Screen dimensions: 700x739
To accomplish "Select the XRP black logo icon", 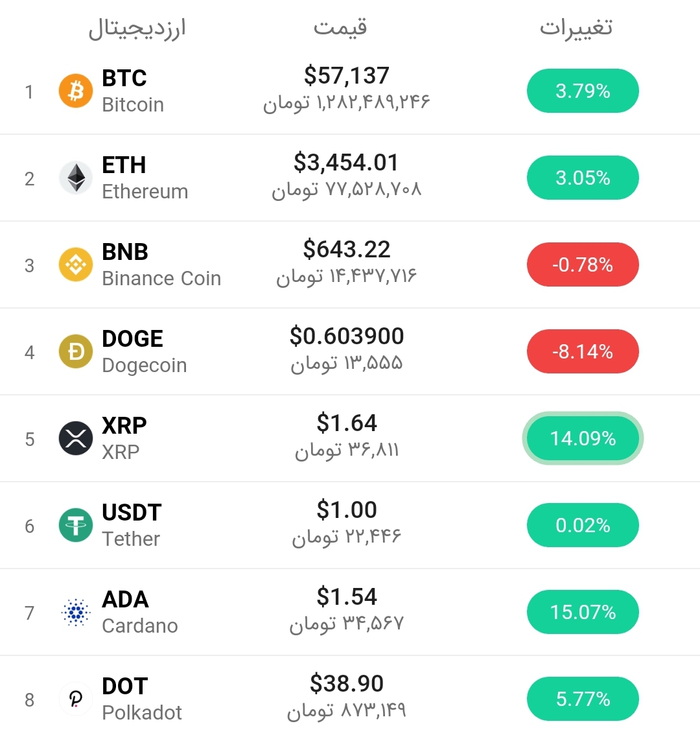I will point(76,438).
